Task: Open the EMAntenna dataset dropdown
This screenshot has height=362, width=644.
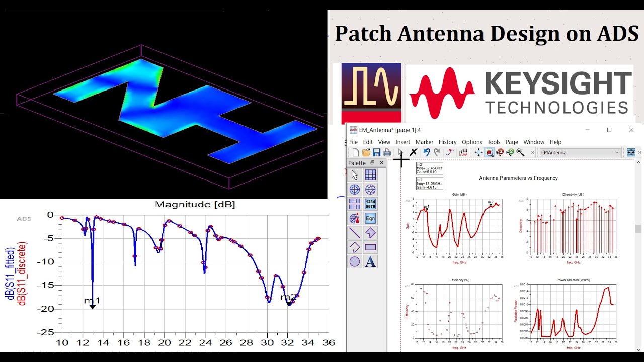Action: click(580, 152)
